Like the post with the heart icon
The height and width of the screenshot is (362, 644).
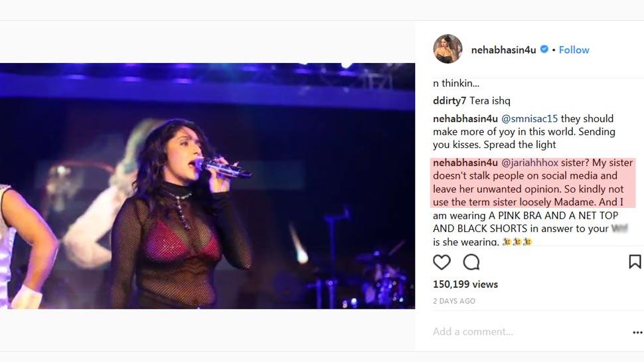click(442, 262)
